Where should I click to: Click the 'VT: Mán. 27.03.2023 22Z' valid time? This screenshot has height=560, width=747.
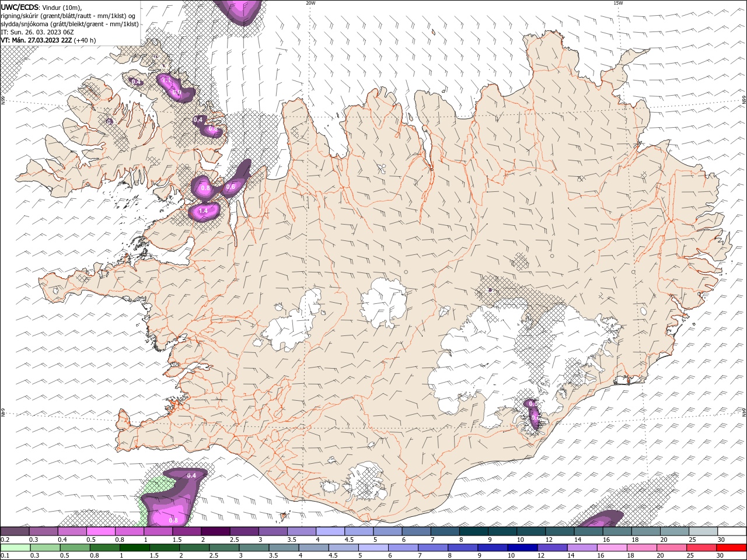click(37, 40)
